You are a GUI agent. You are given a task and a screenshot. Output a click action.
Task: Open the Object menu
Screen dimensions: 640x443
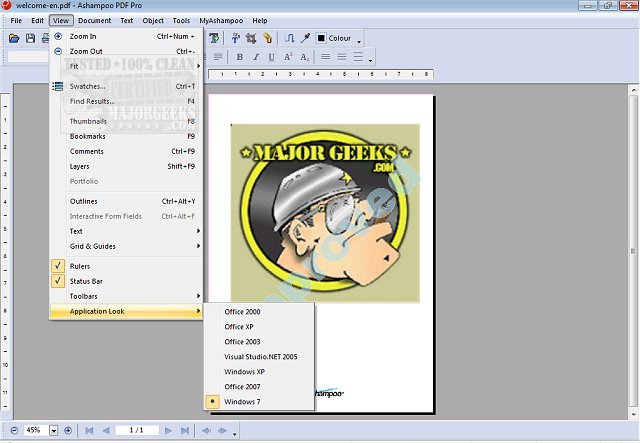(x=153, y=20)
